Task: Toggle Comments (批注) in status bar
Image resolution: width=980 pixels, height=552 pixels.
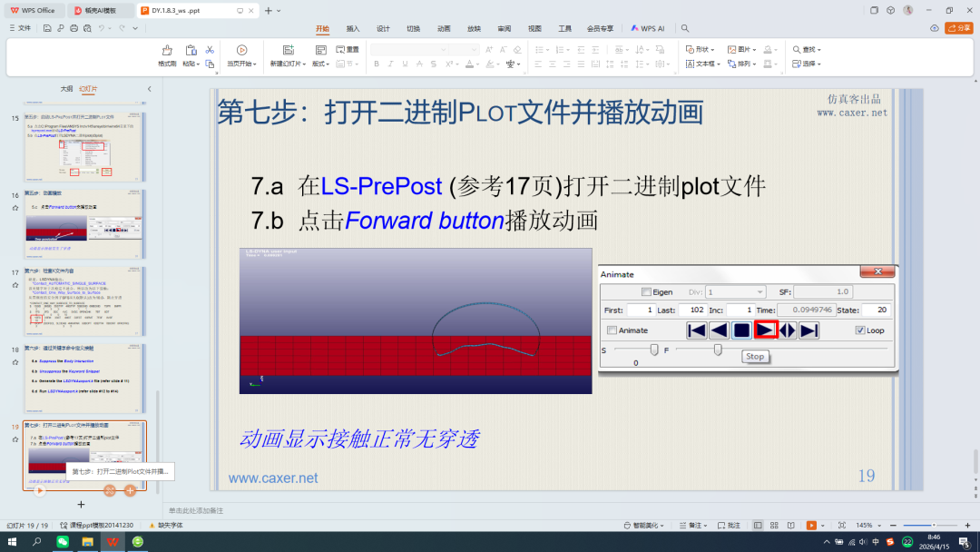Action: tap(729, 526)
